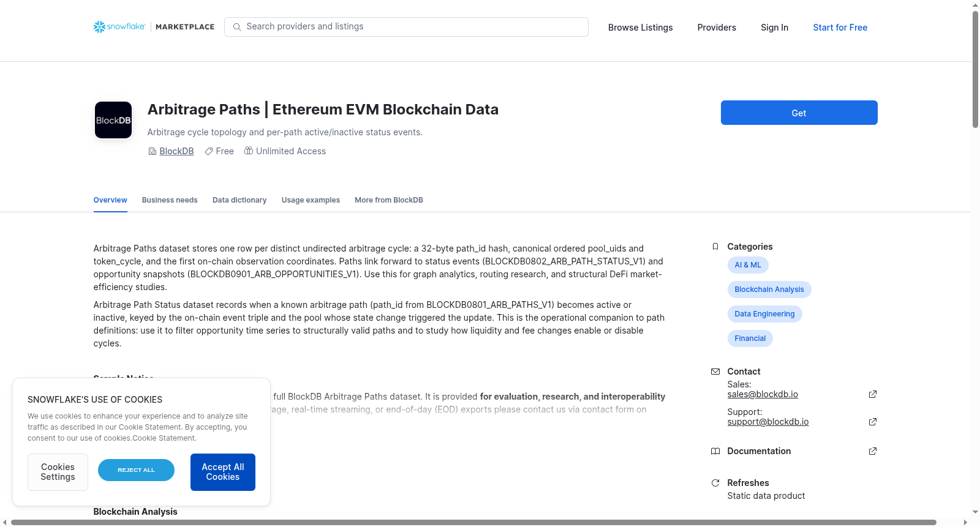This screenshot has width=980, height=527.
Task: Click the vertical scrollbar thumb
Action: 975,69
